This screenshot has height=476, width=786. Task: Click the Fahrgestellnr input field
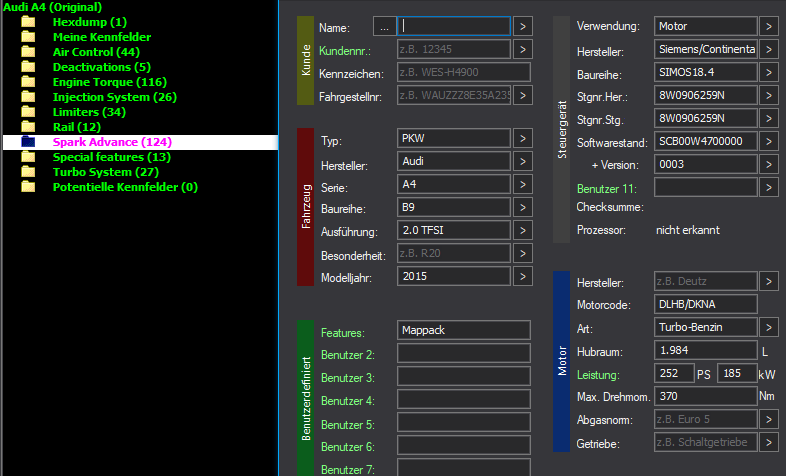point(454,96)
